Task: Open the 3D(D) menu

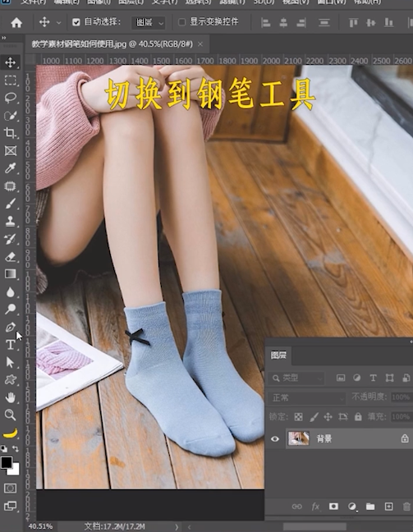Action: click(x=264, y=2)
